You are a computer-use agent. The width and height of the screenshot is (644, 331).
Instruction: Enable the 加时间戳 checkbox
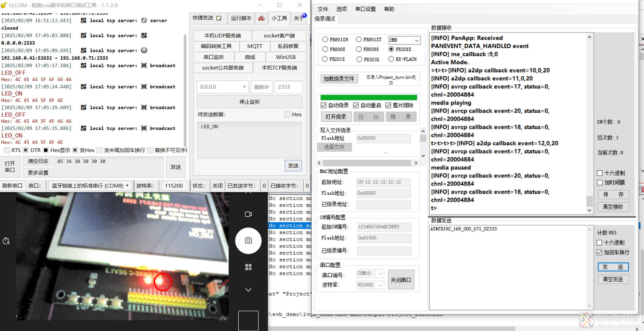[x=600, y=183]
